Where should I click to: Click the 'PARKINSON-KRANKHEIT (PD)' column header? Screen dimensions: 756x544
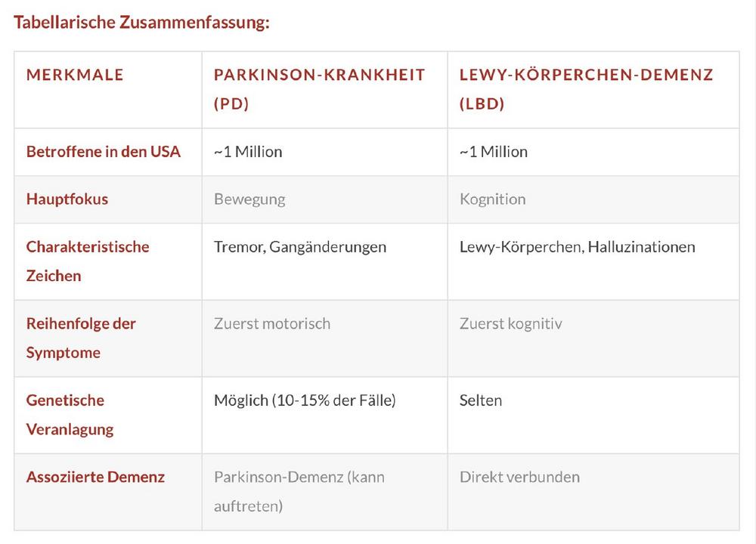(x=319, y=89)
